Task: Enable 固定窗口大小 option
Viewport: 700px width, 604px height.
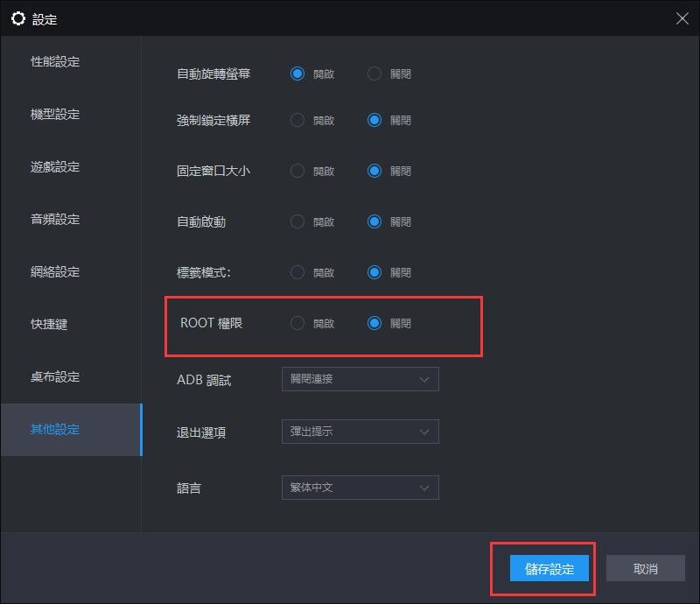Action: pos(297,171)
